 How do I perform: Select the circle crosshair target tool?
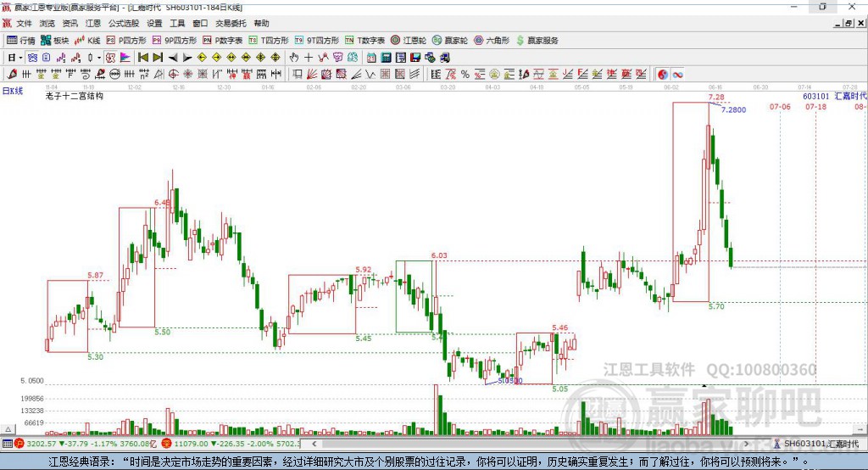[174, 75]
